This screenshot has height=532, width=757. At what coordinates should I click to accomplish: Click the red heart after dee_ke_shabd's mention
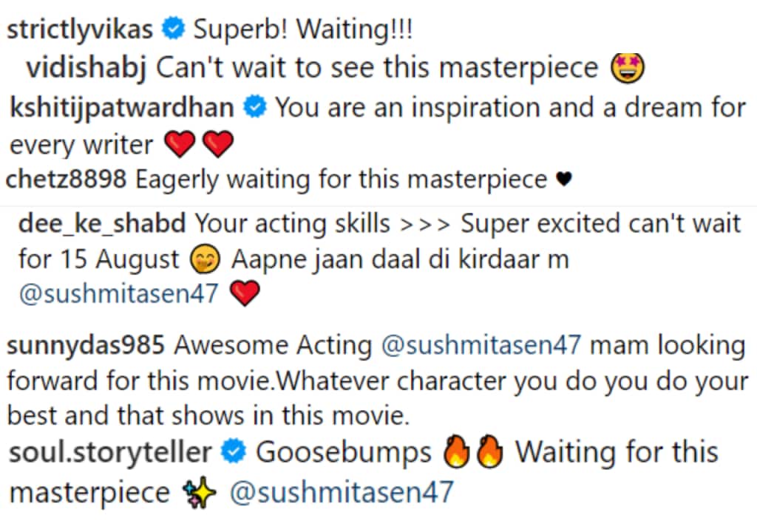245,293
